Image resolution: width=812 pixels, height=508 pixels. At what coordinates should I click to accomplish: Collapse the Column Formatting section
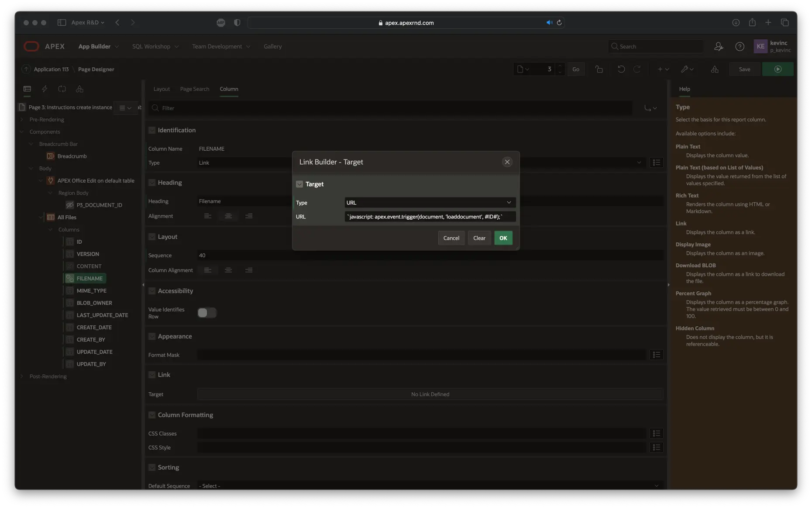pos(152,415)
